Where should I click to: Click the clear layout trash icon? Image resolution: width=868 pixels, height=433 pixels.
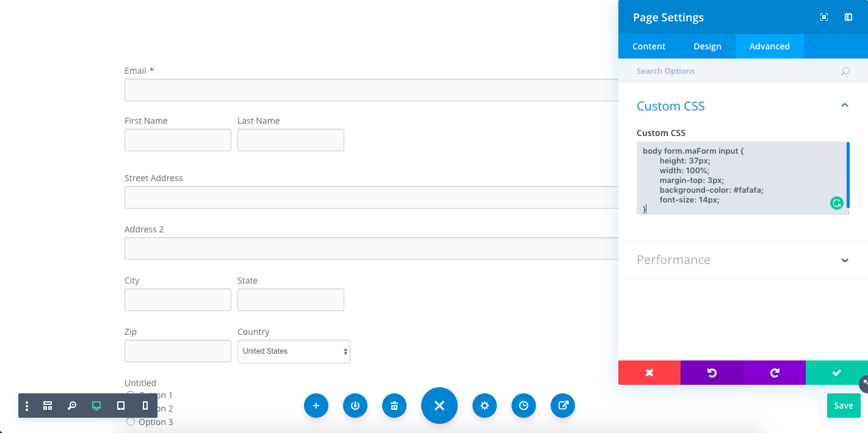(394, 406)
